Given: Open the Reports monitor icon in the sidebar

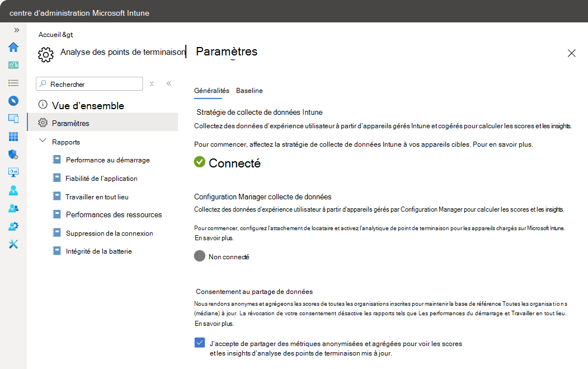Looking at the screenshot, I should pos(13,172).
